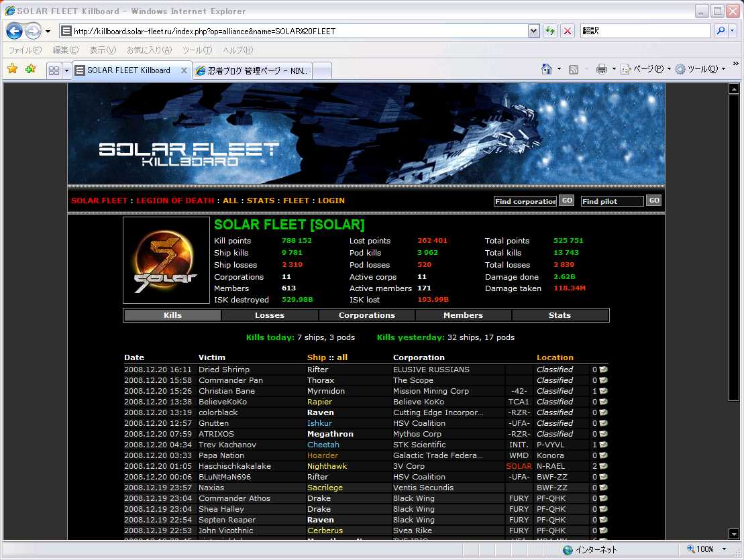744x560 pixels.
Task: Click the Find pilot input field
Action: pyautogui.click(x=612, y=201)
